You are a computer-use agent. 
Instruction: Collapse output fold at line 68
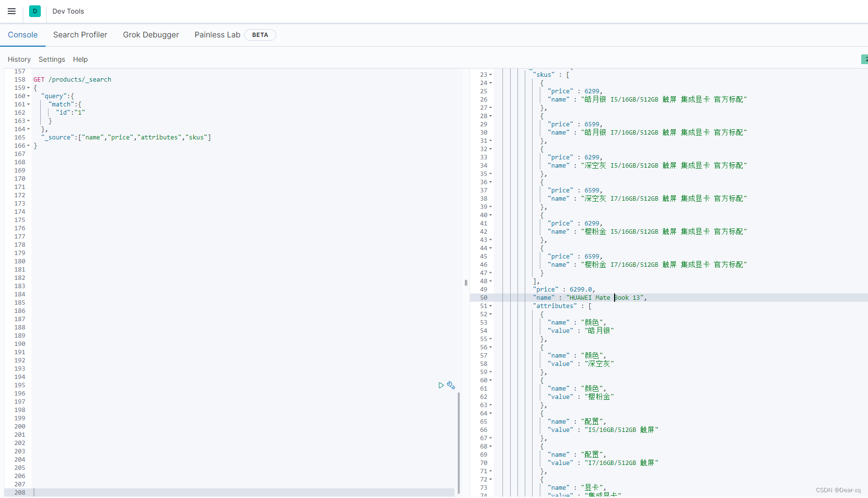490,446
